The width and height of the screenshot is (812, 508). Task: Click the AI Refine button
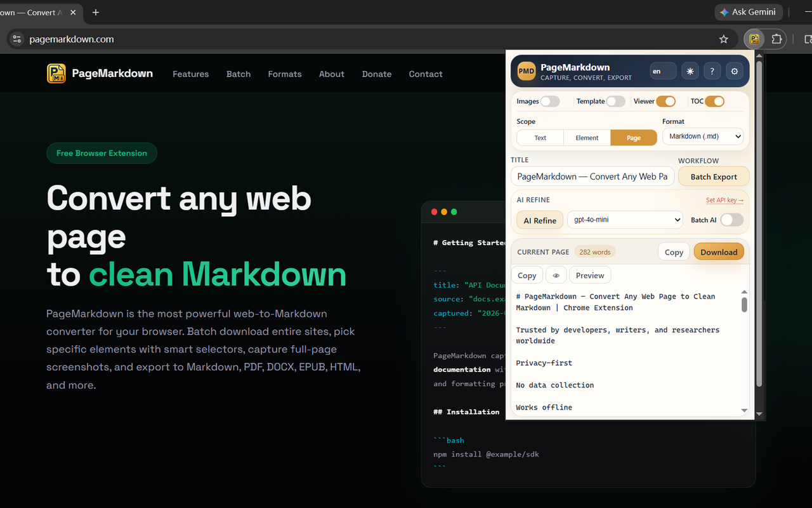click(540, 220)
